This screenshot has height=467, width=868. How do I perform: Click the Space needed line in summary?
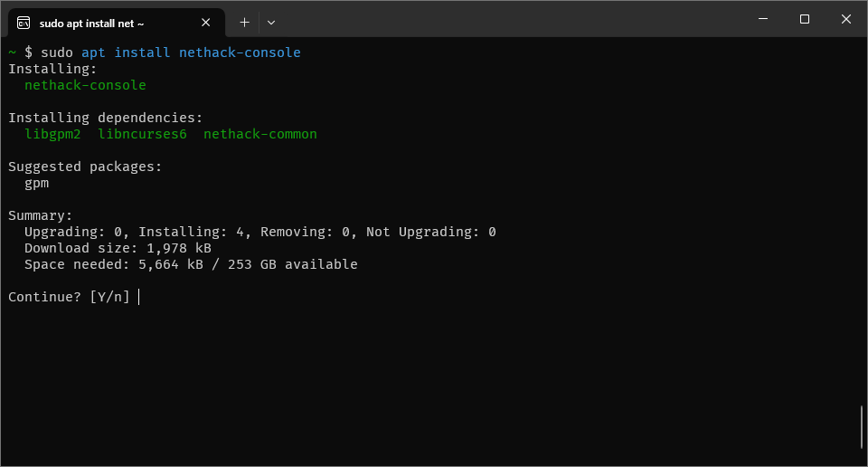point(191,264)
